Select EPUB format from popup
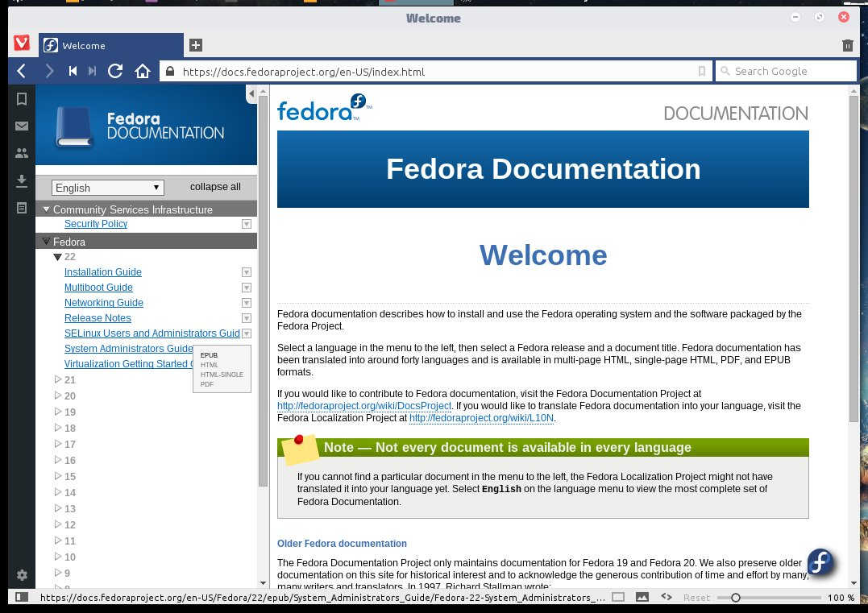This screenshot has height=613, width=868. 209,355
